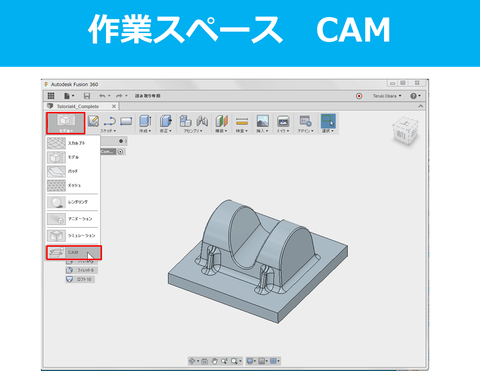The width and height of the screenshot is (480, 371).
Task: Click the red record status icon
Action: (359, 96)
